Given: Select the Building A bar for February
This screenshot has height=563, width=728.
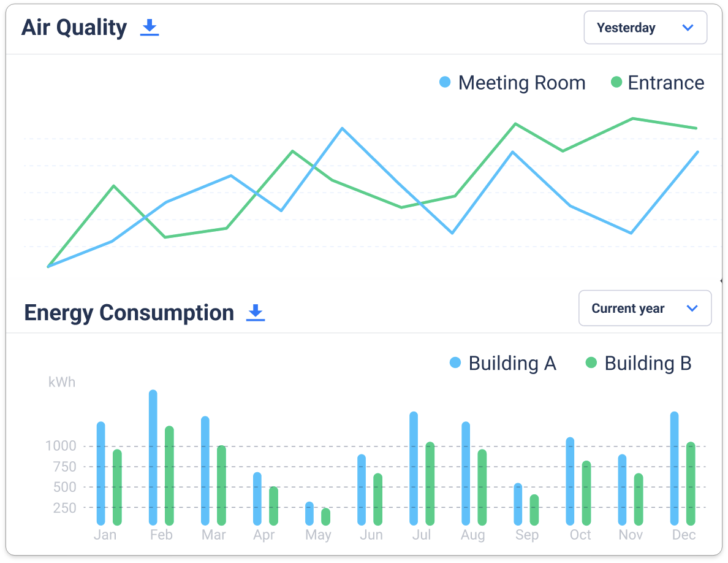Looking at the screenshot, I should (153, 457).
